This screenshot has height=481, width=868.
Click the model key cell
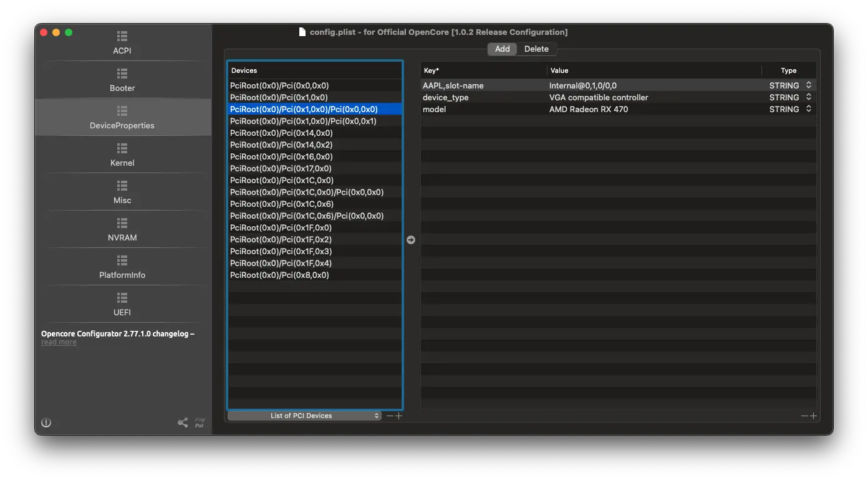[x=484, y=109]
